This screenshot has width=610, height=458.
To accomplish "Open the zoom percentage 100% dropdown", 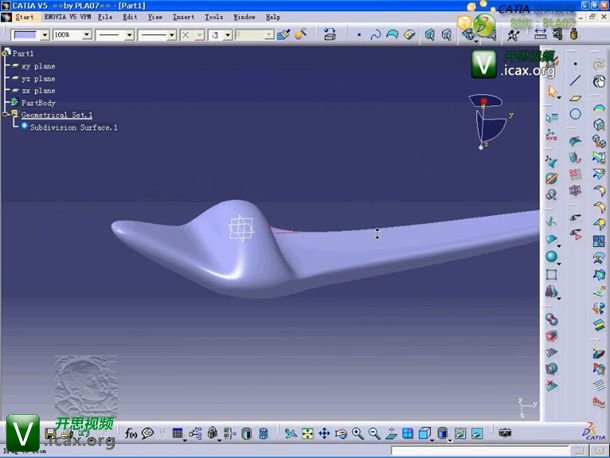I will [86, 34].
